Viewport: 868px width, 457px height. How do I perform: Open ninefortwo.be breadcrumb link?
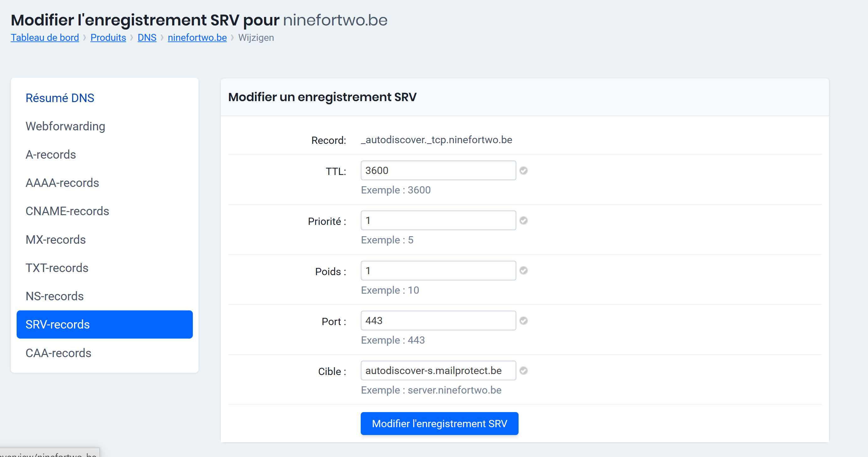coord(197,38)
